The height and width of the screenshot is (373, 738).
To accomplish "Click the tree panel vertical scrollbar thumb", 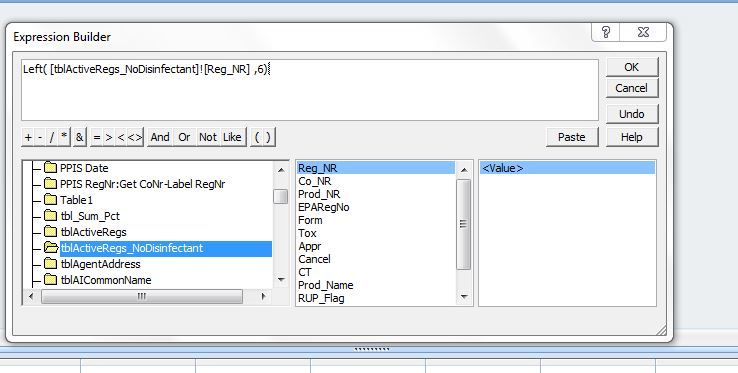I will tap(281, 196).
